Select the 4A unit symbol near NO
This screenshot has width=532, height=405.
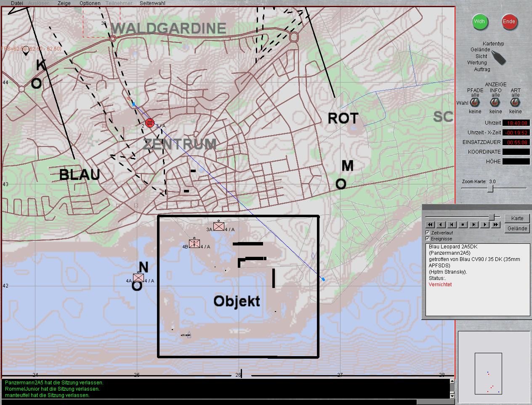[x=138, y=278]
